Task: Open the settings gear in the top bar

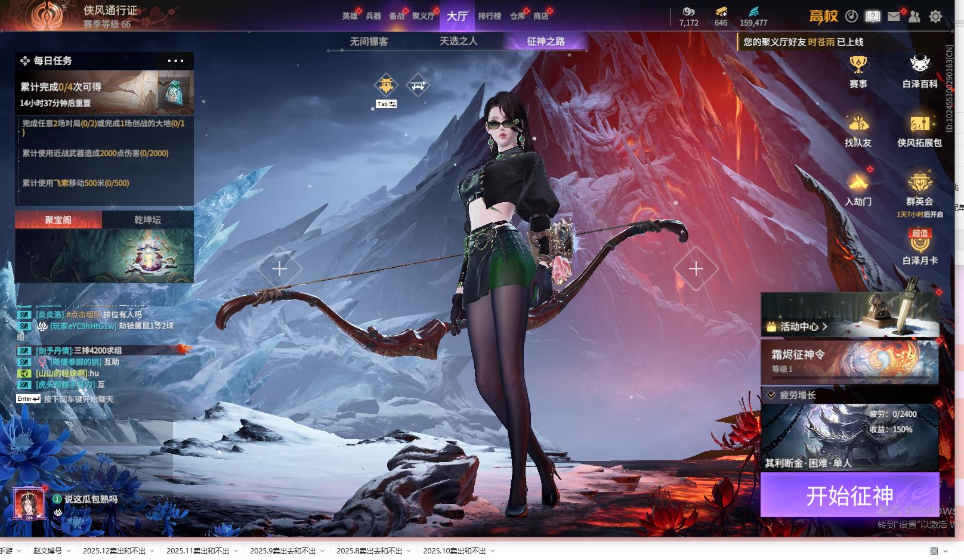Action: pyautogui.click(x=935, y=17)
